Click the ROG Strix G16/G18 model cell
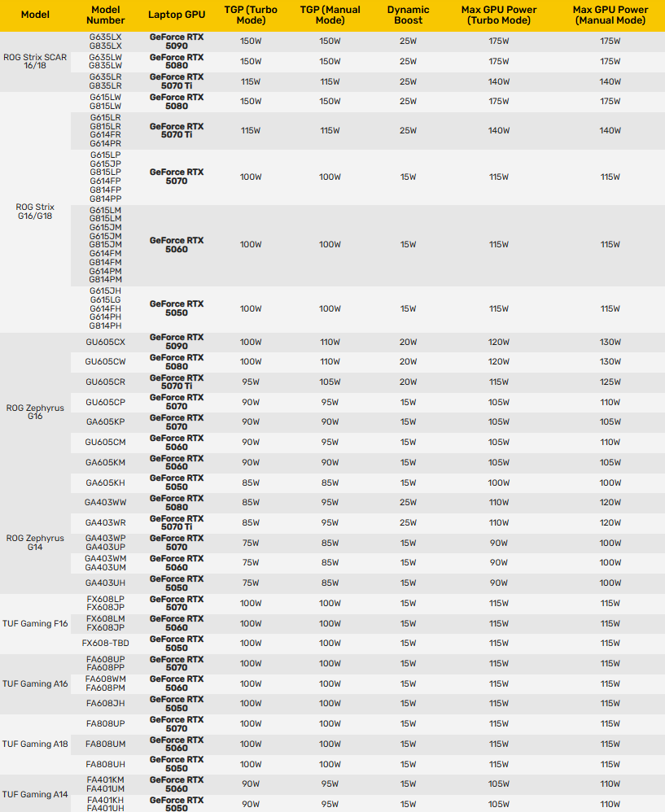The width and height of the screenshot is (665, 812). (35, 212)
